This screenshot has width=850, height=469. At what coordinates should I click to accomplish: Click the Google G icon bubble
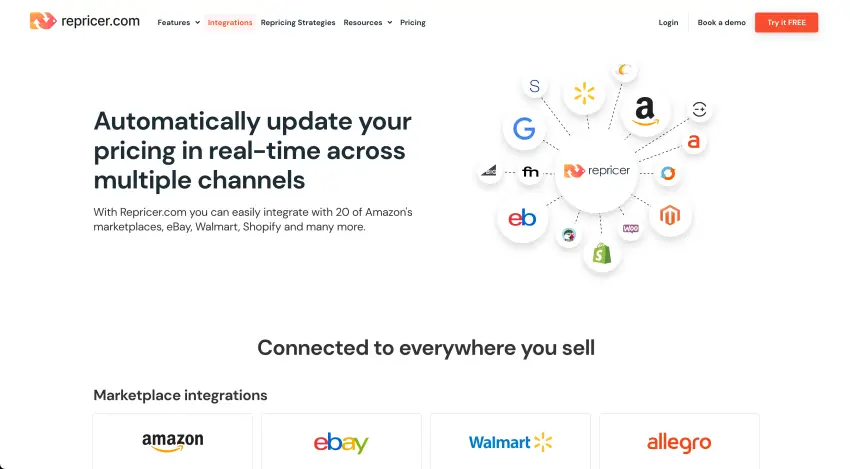coord(524,128)
